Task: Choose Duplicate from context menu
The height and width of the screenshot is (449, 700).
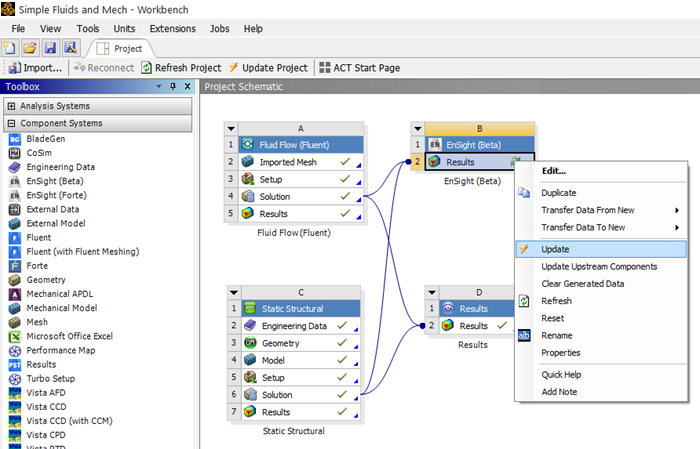Action: point(601,193)
